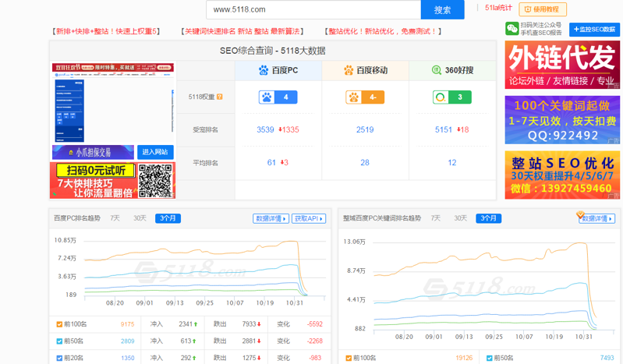Click the 7493 value in right chart legend

point(607,358)
